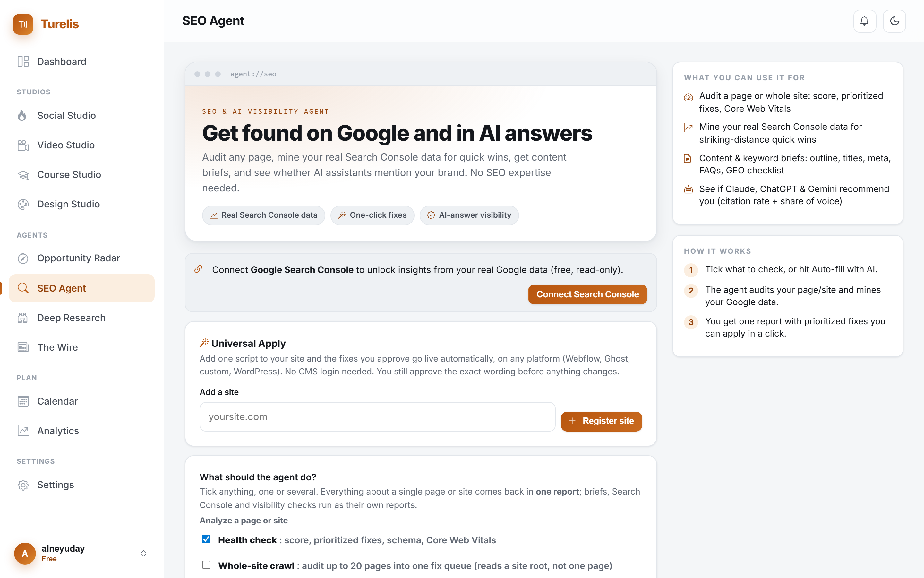Click the Design Studio palette icon
Image resolution: width=924 pixels, height=578 pixels.
click(23, 204)
